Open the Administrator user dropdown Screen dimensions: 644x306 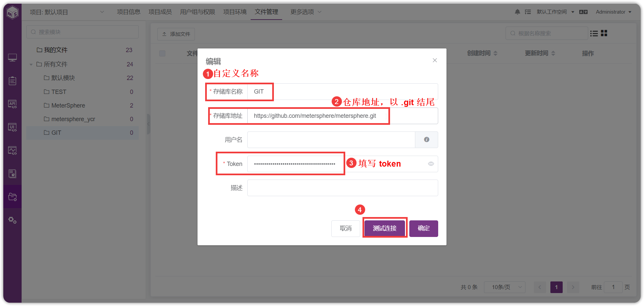click(613, 12)
